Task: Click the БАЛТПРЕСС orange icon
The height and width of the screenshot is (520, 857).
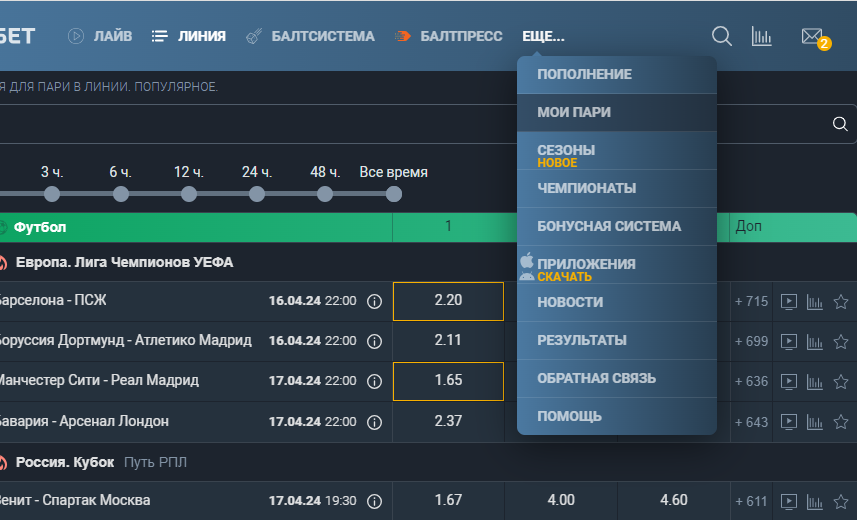Action: 403,36
